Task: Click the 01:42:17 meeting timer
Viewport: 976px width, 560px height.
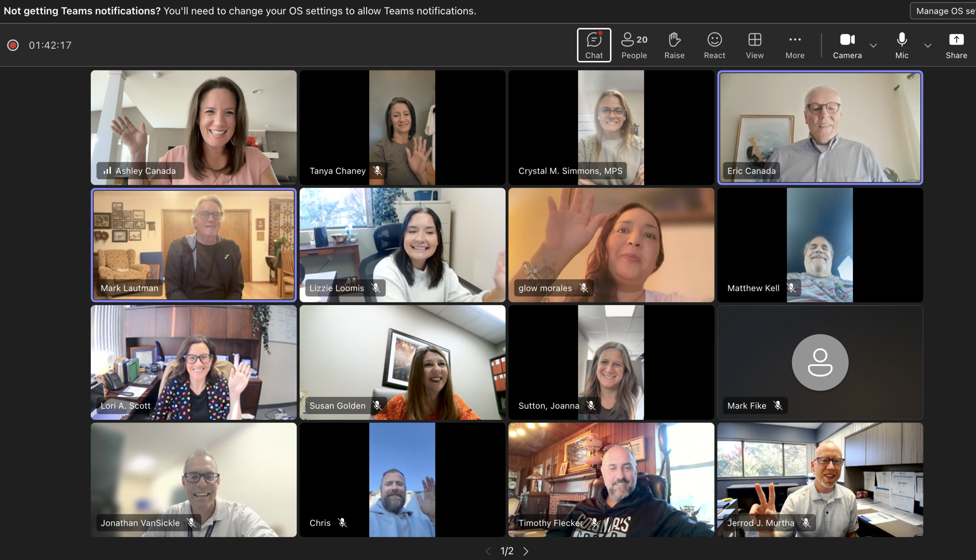Action: tap(50, 45)
